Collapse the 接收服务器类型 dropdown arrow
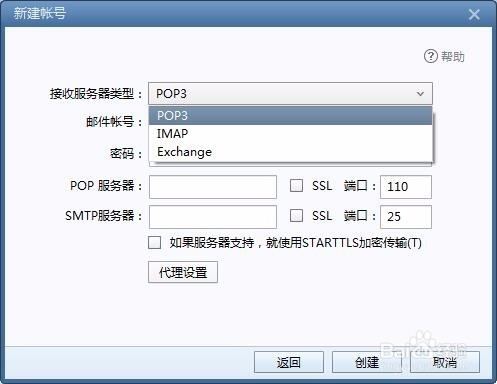 click(420, 94)
